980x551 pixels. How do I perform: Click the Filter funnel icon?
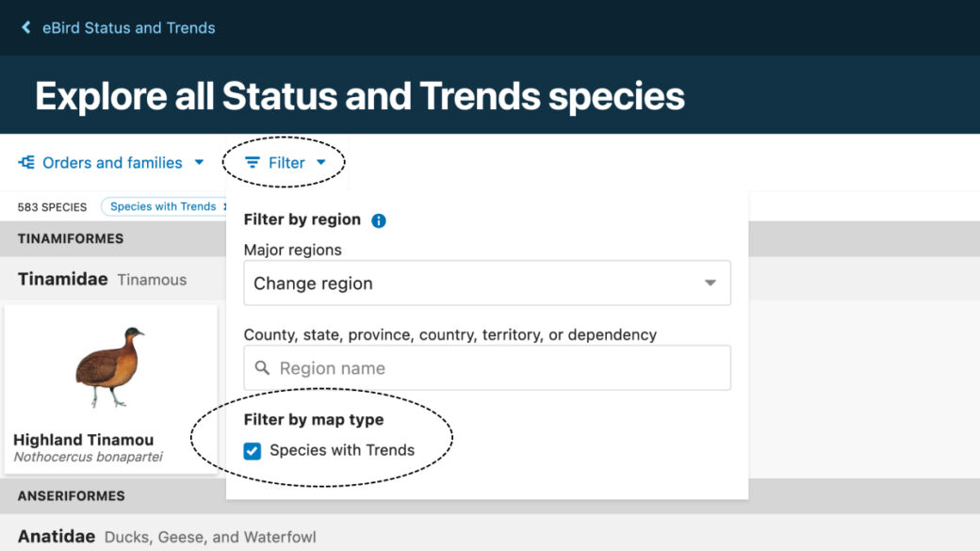click(253, 161)
